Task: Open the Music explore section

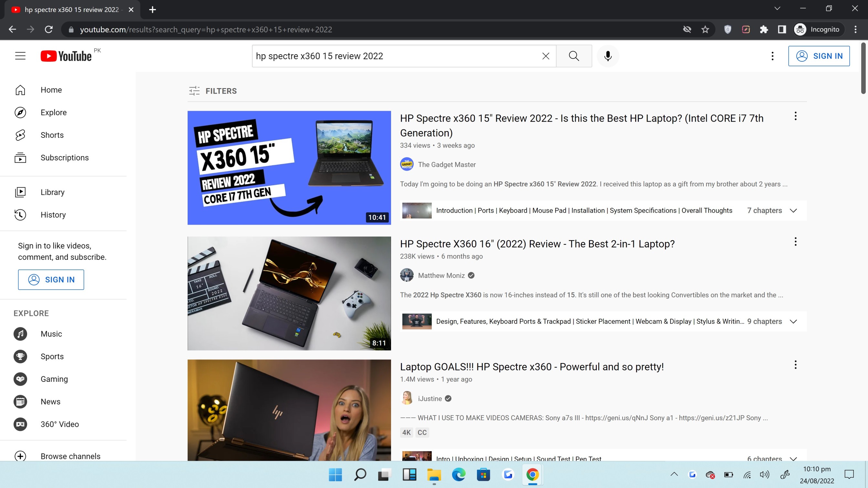Action: 51,334
